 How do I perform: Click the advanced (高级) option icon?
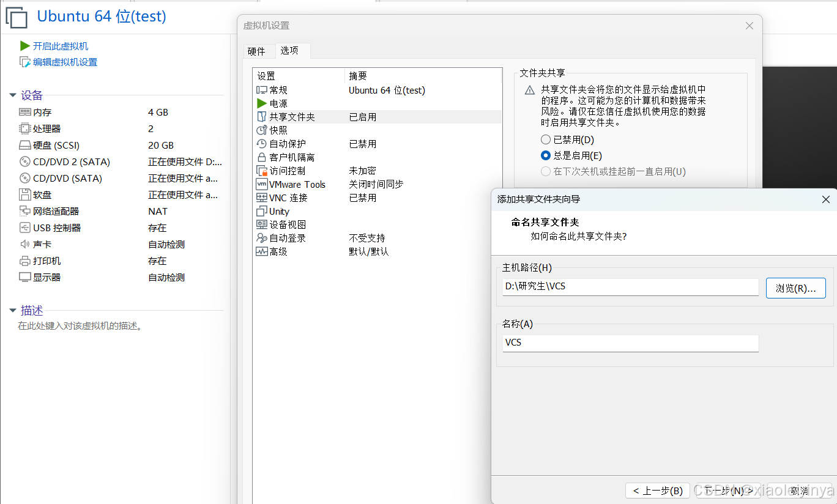pos(262,252)
